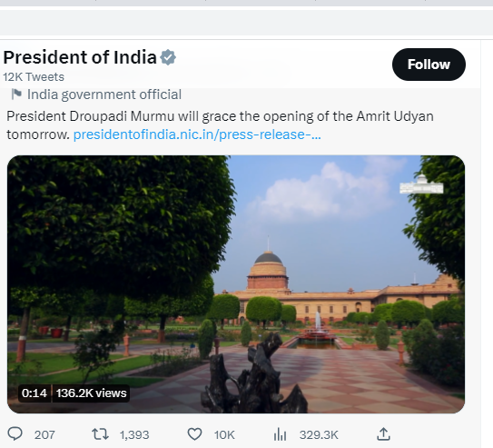Play the Amrit Udyan garden video

tap(236, 284)
